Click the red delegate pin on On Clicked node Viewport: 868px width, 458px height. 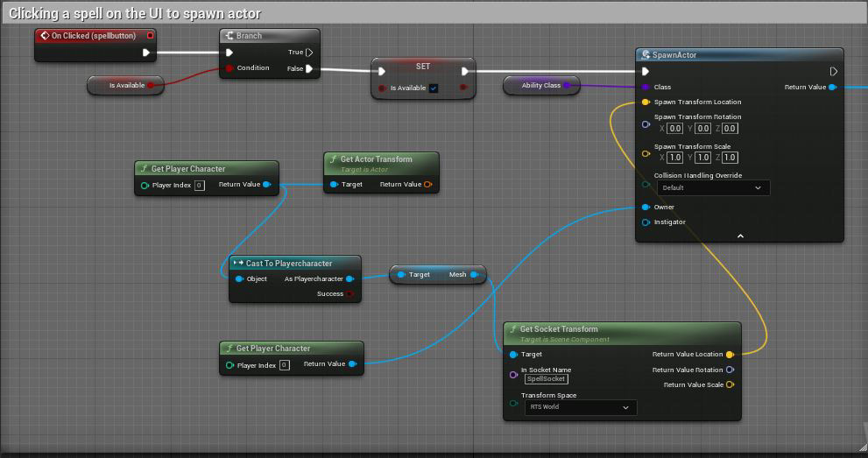[150, 35]
